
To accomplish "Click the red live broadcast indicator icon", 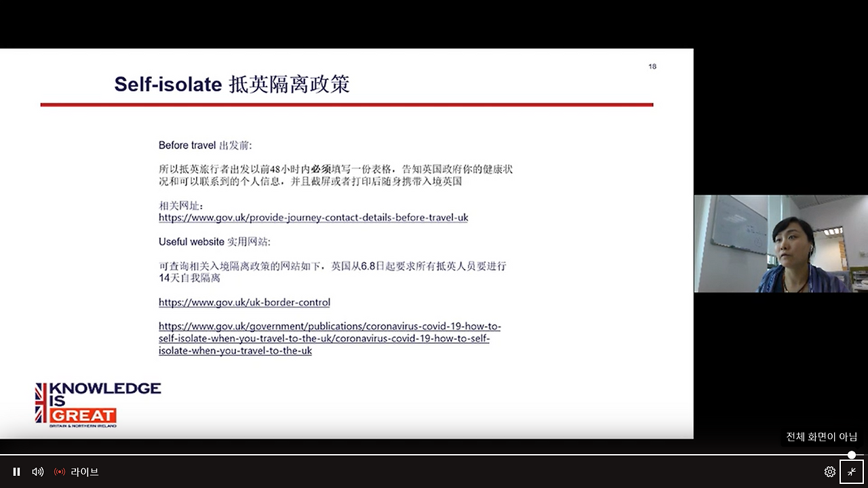I will coord(59,472).
